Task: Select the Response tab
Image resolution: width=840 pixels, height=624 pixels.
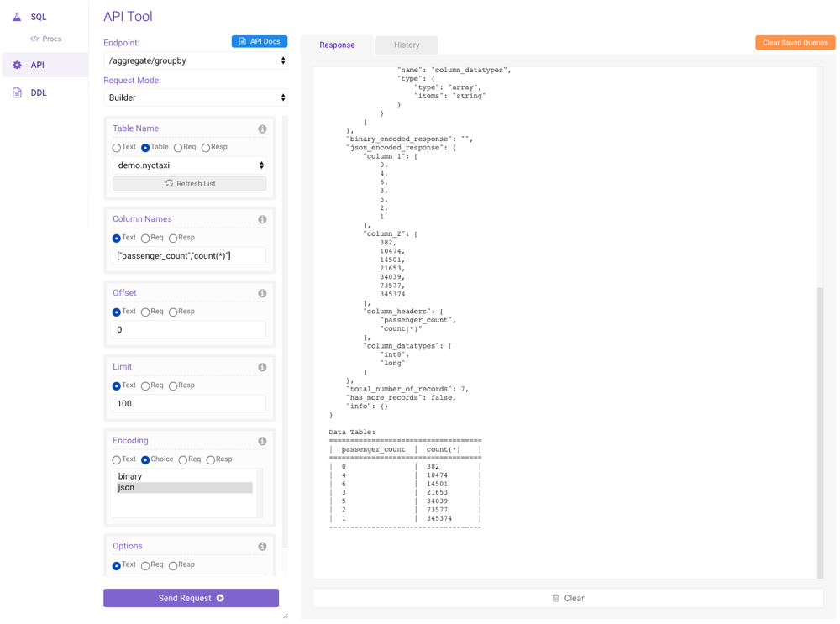Action: point(338,45)
